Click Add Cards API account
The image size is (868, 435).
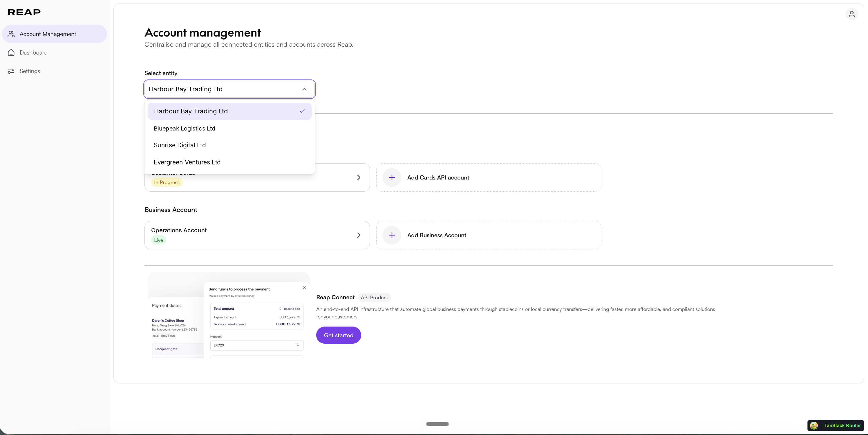coord(489,177)
